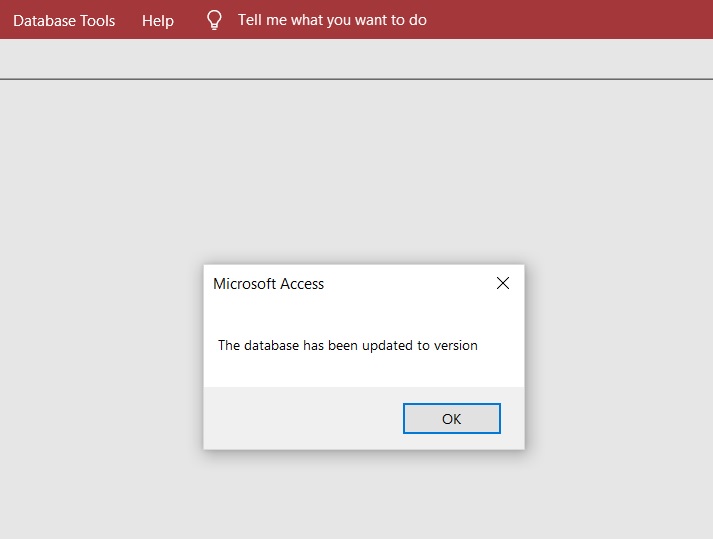The width and height of the screenshot is (713, 539).
Task: Focus the "Tell me what you want to do" box
Action: pyautogui.click(x=332, y=20)
